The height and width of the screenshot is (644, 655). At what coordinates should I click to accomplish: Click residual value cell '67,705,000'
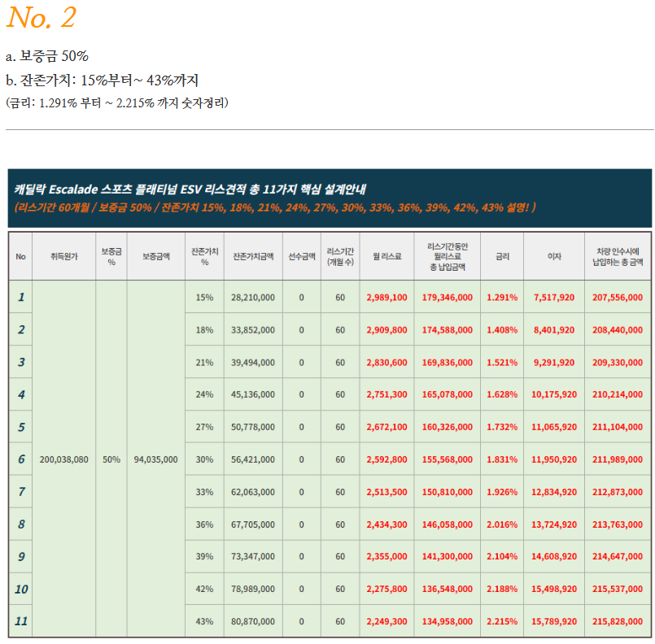[253, 524]
